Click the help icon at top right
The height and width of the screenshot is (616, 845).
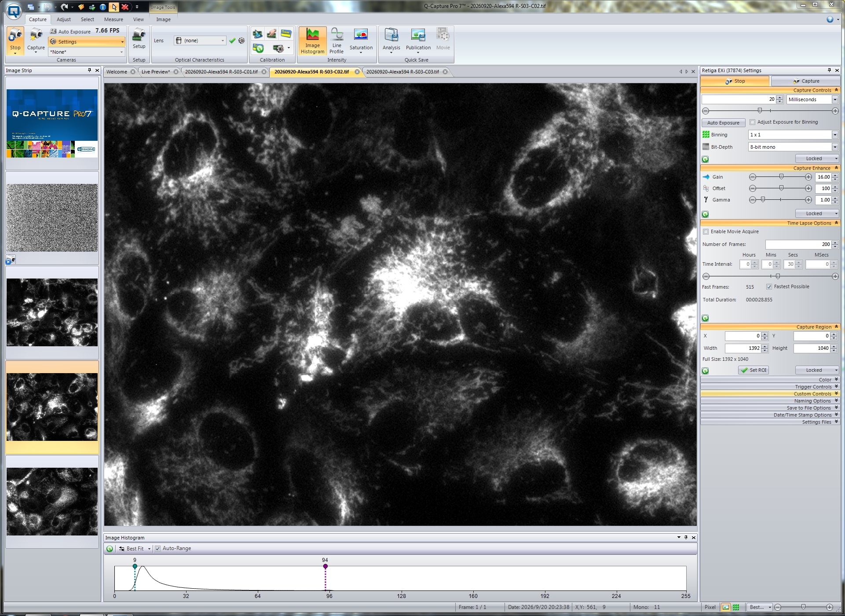[x=830, y=19]
